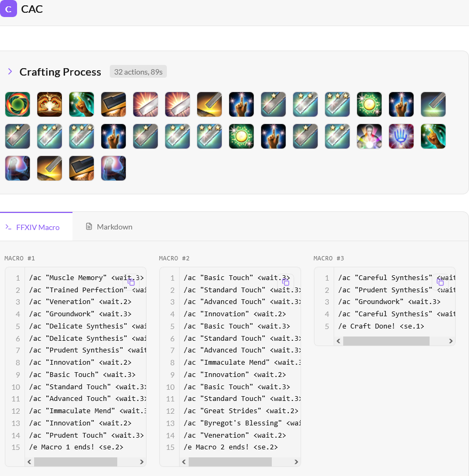Screen dimensions: 469x476
Task: Click the Veneration icon after Byregot's Blessing
Action: 433,136
